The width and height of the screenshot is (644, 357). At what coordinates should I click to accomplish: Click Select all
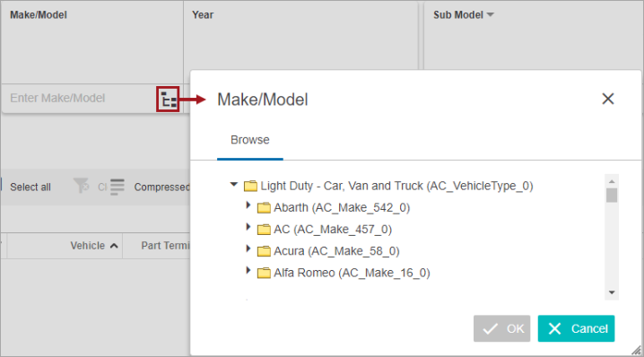click(x=30, y=187)
